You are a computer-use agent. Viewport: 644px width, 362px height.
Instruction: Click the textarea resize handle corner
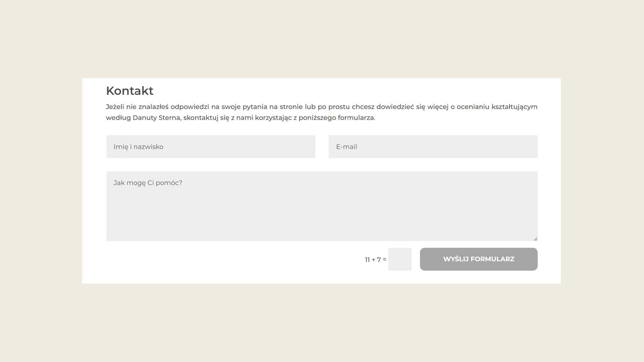(x=535, y=239)
